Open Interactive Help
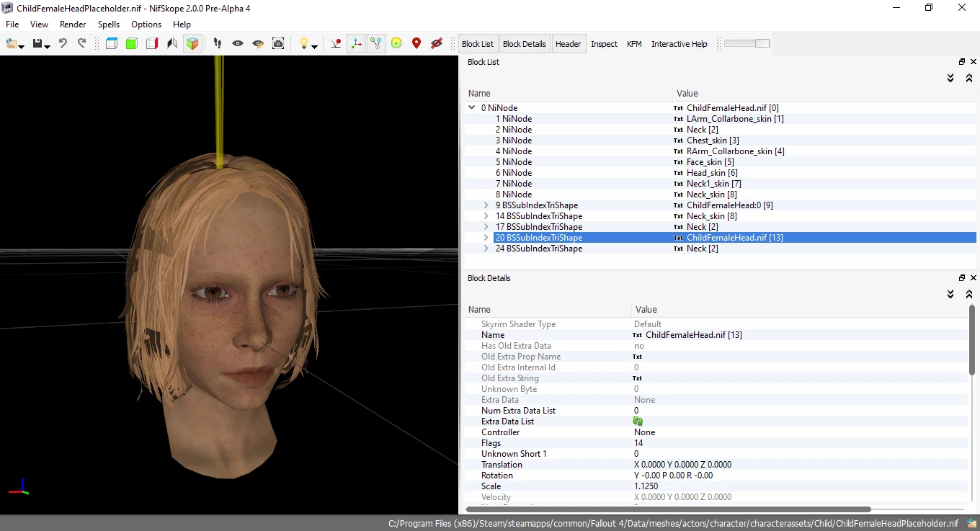Viewport: 980px width, 531px height. (680, 44)
